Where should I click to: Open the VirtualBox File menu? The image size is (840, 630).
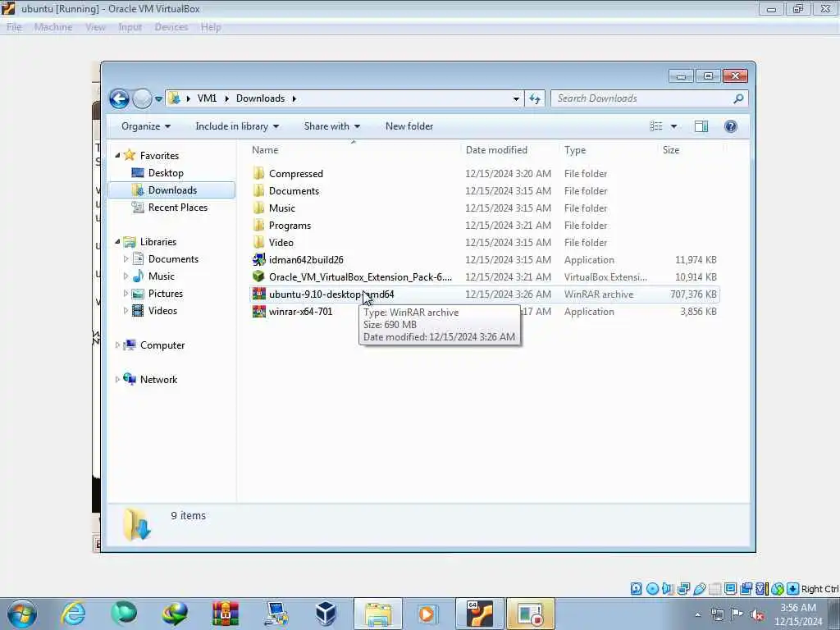tap(14, 27)
